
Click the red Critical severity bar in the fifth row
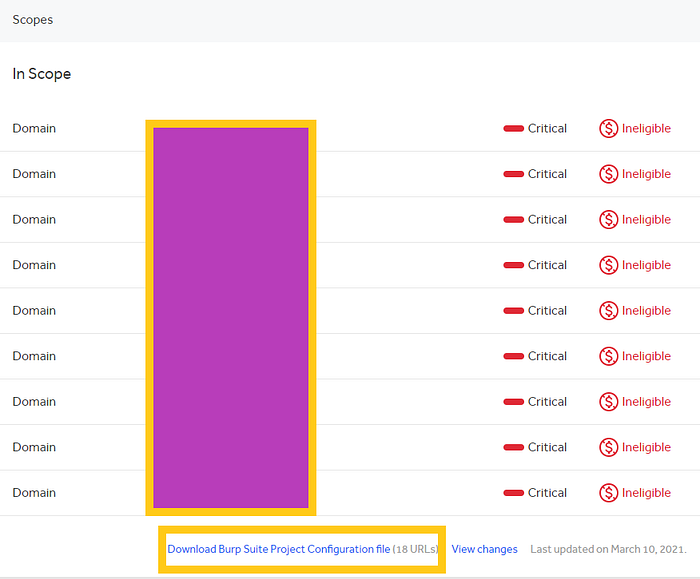pyautogui.click(x=513, y=311)
